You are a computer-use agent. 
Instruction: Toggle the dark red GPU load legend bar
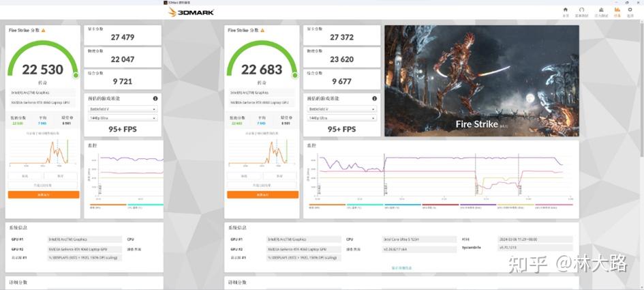[440, 205]
